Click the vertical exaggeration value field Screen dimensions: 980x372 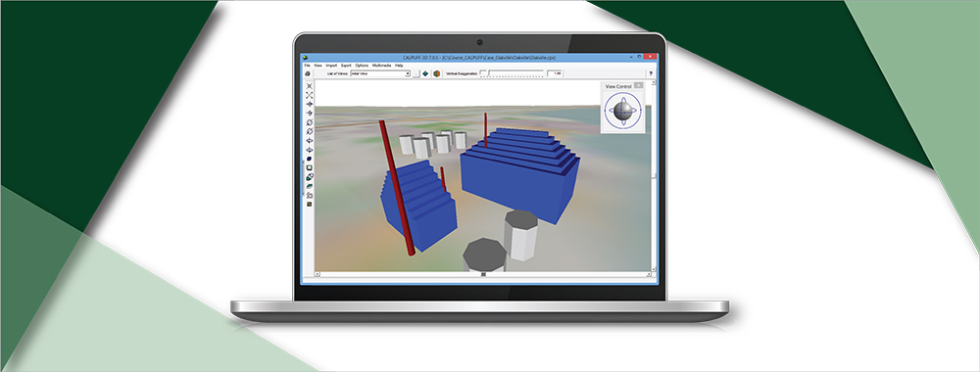click(x=555, y=73)
